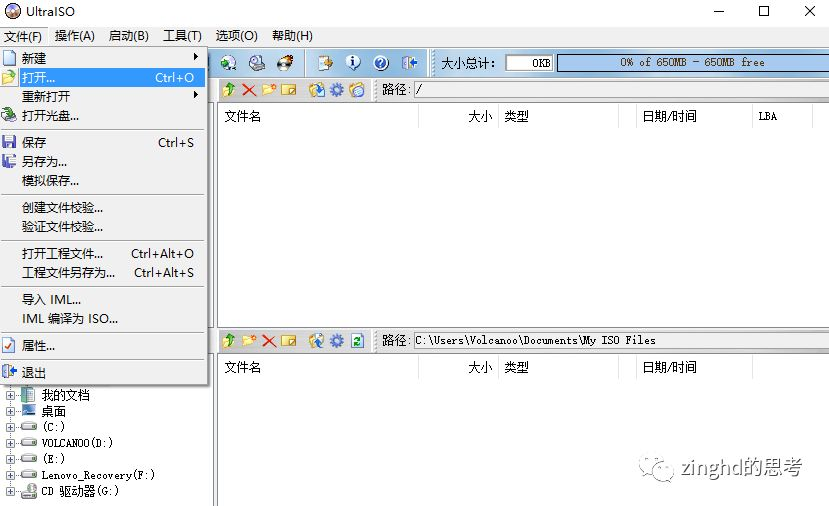The width and height of the screenshot is (829, 506).
Task: Click the 大小总计 size field showing 0KB
Action: tap(529, 63)
